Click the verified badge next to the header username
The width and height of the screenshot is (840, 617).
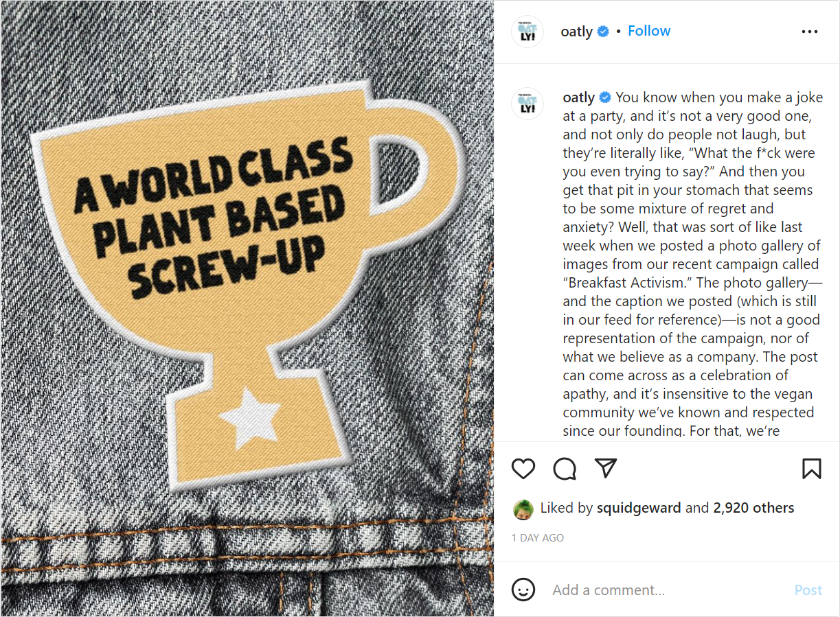pyautogui.click(x=603, y=32)
